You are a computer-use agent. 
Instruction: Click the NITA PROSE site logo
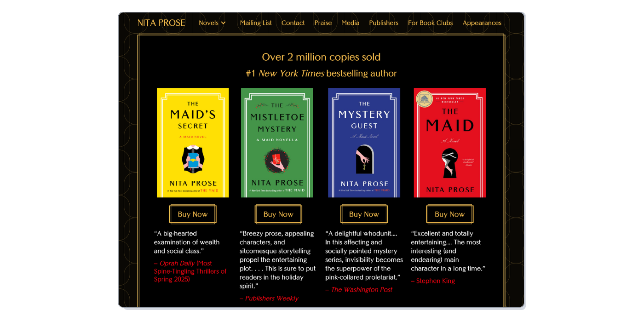tap(161, 23)
